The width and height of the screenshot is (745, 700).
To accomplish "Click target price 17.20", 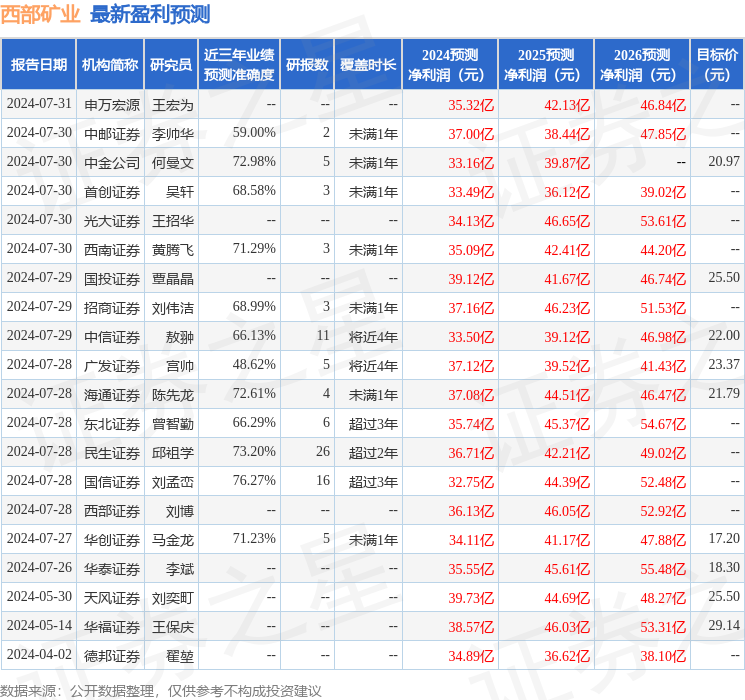I will [x=724, y=538].
